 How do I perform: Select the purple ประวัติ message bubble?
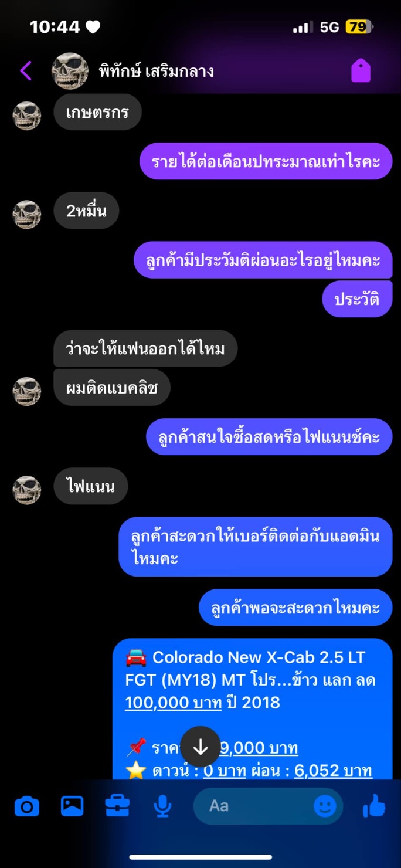357,299
